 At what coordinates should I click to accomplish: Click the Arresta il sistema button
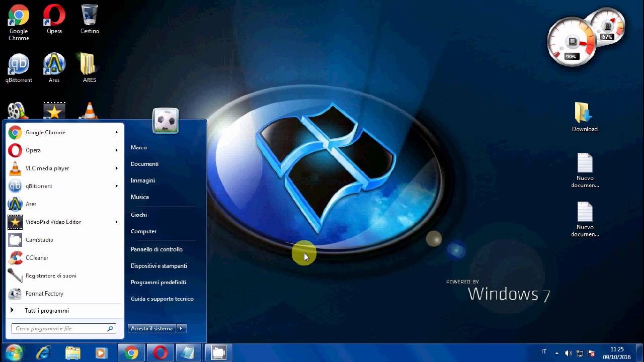tap(152, 328)
